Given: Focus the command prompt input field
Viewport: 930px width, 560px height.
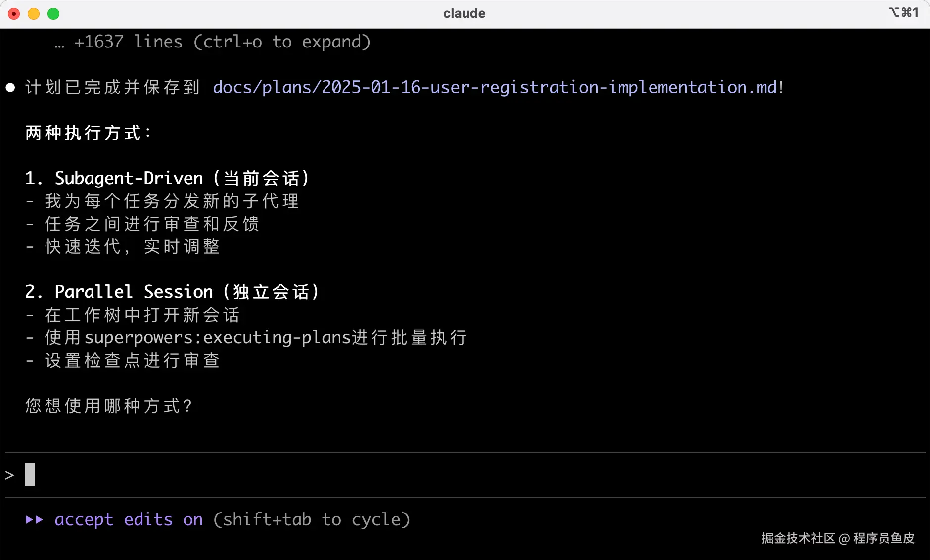Looking at the screenshot, I should pyautogui.click(x=445, y=475).
